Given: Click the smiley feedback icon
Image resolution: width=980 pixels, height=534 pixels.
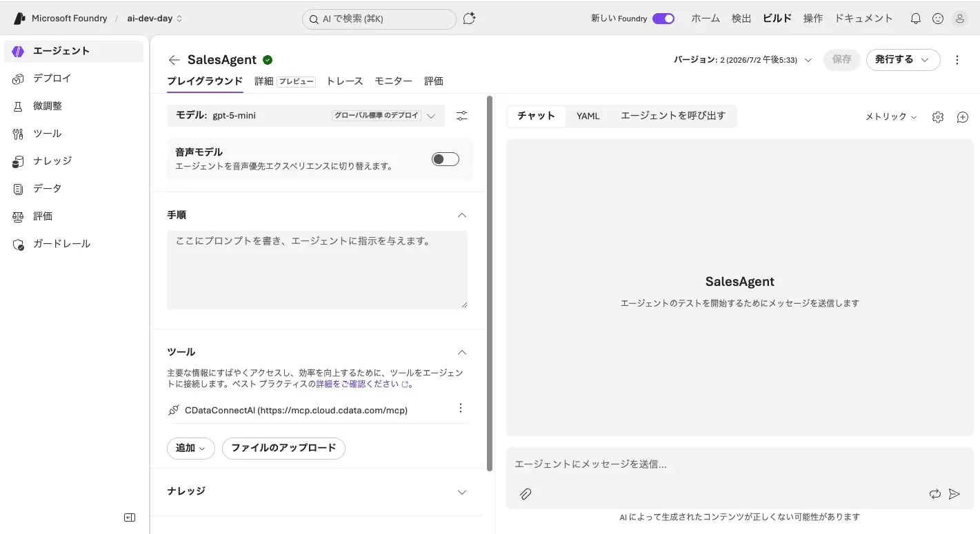Looking at the screenshot, I should click(x=938, y=19).
